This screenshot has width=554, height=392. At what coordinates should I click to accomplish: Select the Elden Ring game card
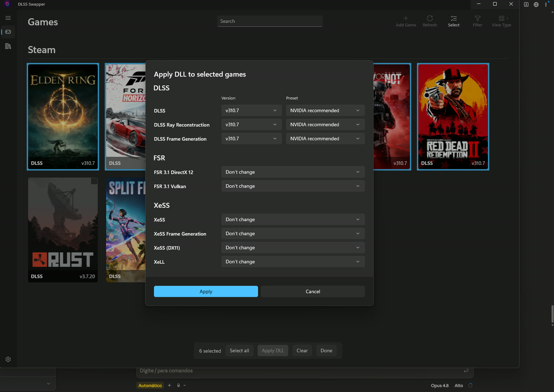63,117
